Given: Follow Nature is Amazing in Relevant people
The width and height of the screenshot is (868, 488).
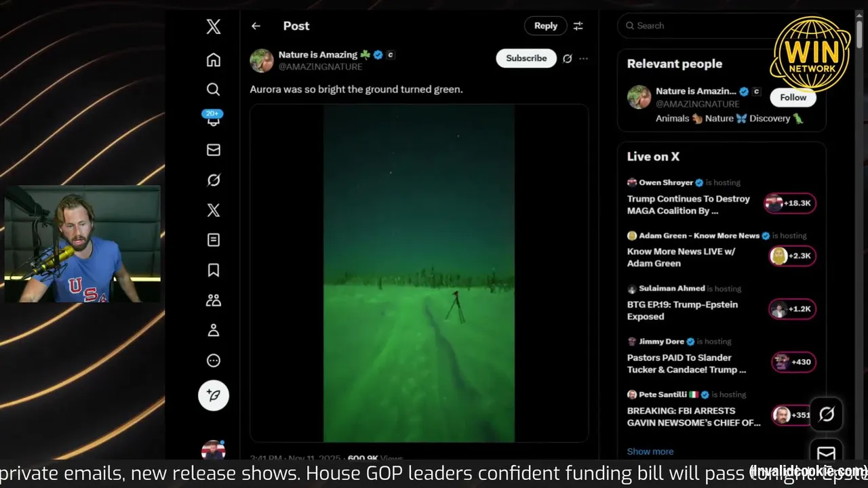Looking at the screenshot, I should [793, 97].
